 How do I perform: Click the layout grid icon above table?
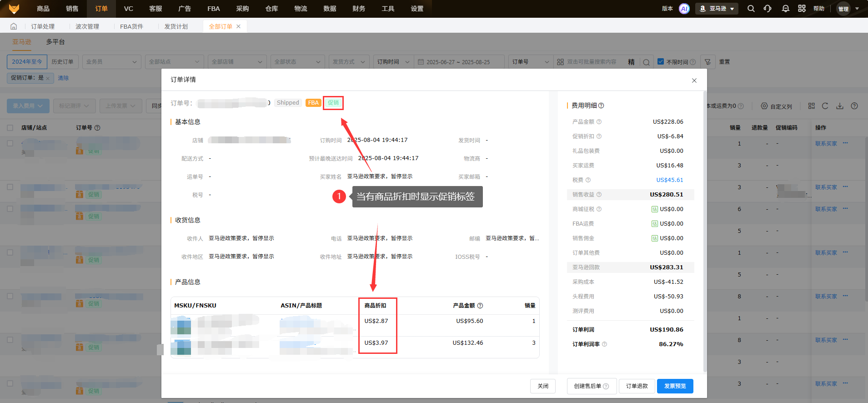tap(812, 106)
